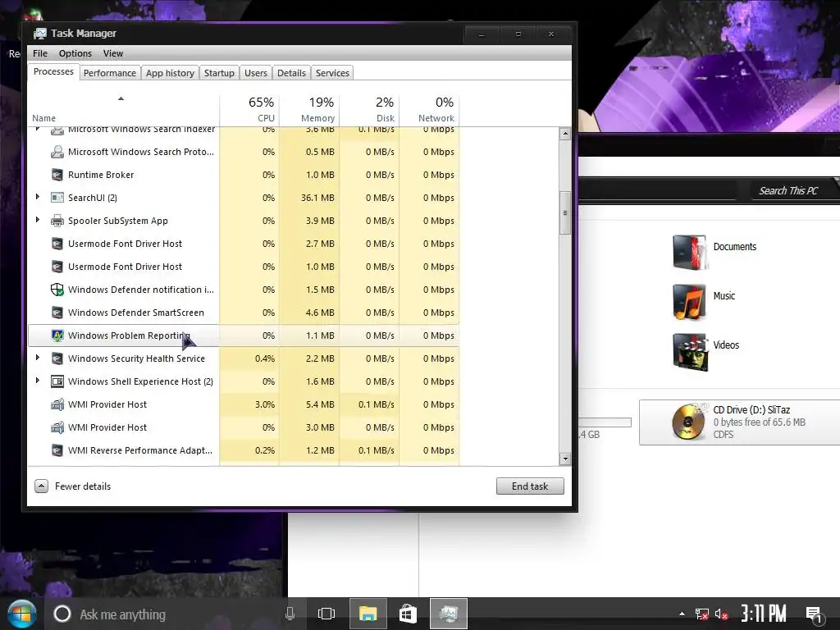Open the Music folder icon in This PC
This screenshot has width=840, height=630.
pos(689,301)
